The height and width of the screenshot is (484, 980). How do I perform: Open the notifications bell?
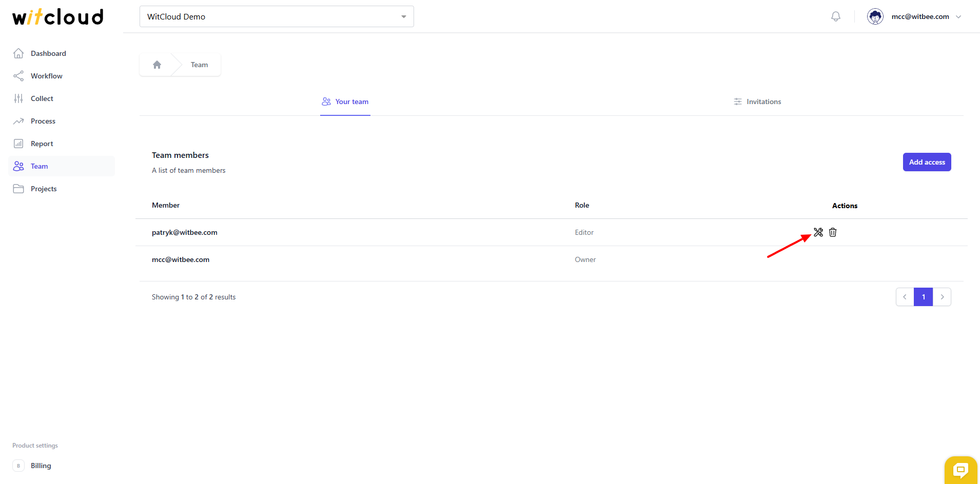pyautogui.click(x=836, y=16)
